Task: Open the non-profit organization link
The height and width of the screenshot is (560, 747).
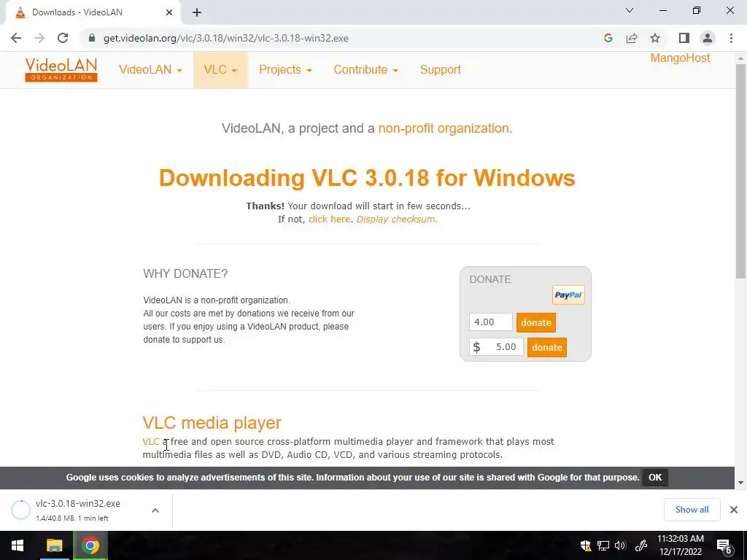Action: (445, 128)
